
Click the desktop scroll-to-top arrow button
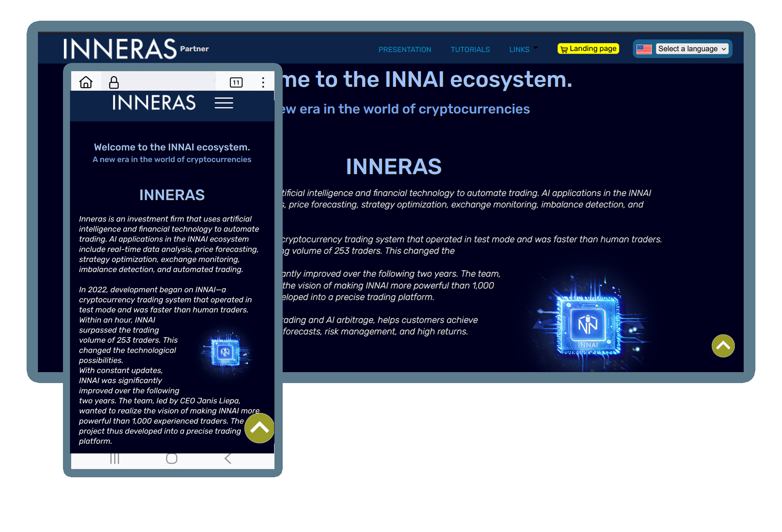pyautogui.click(x=723, y=346)
